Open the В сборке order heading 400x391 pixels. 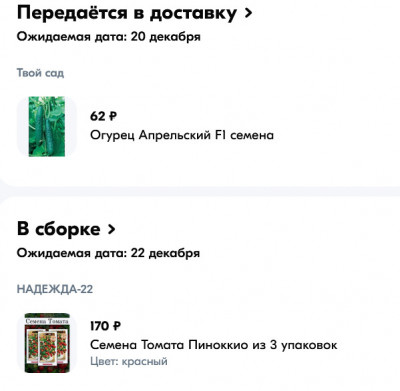(58, 229)
